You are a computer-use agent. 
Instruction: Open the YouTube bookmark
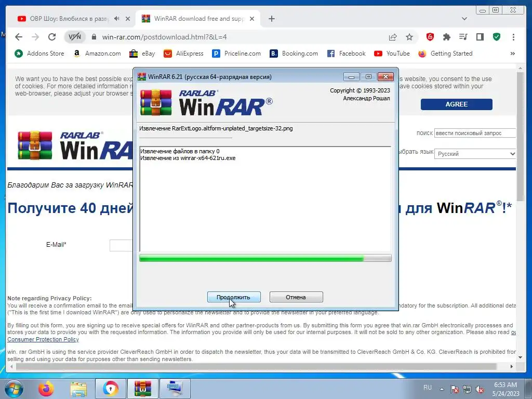pyautogui.click(x=392, y=54)
